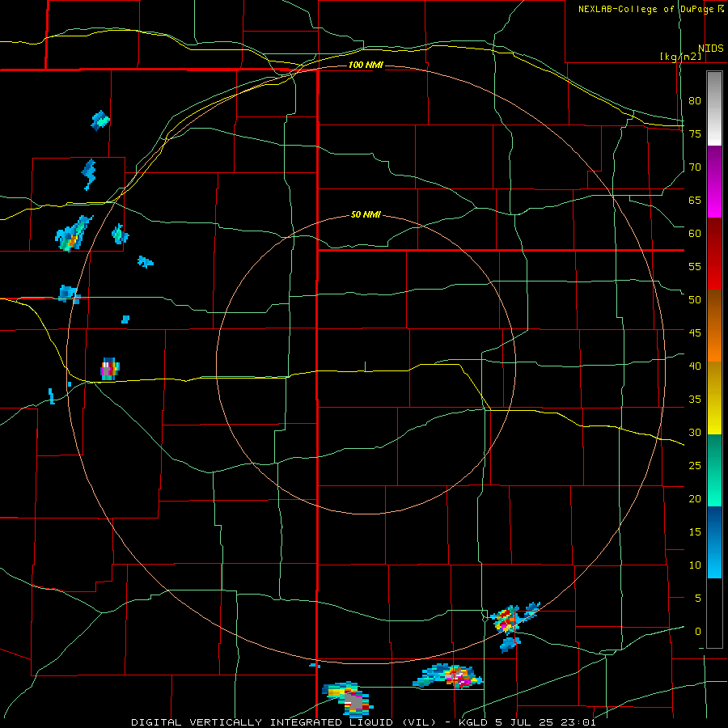Image resolution: width=728 pixels, height=728 pixels.
Task: Click the 50 value on the VIL scale
Action: 695,300
